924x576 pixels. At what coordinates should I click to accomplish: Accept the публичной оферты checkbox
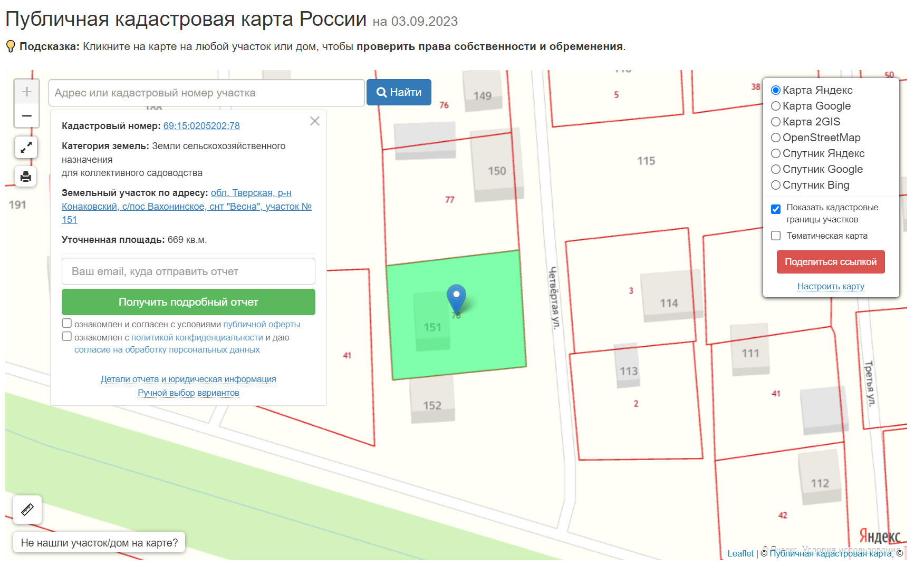[67, 323]
